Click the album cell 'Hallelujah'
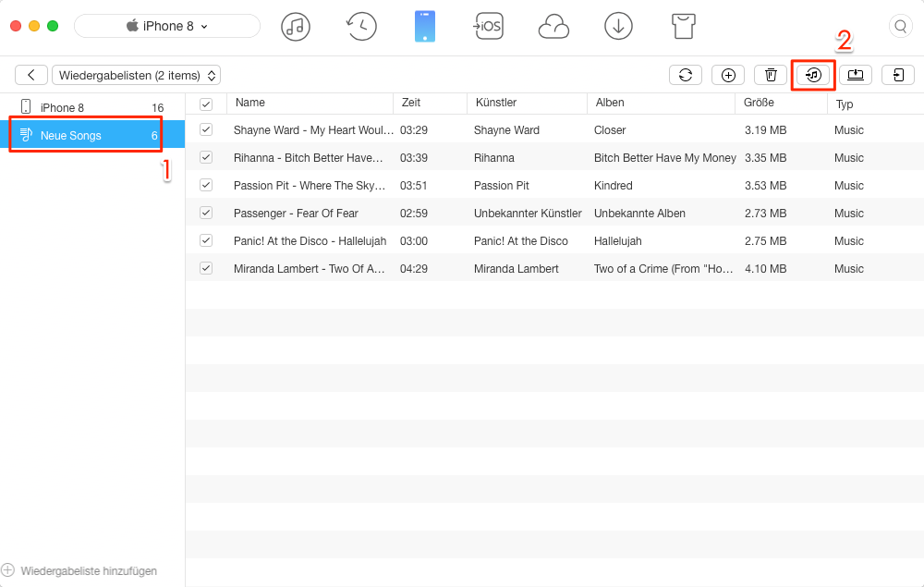The image size is (924, 587). (x=617, y=241)
